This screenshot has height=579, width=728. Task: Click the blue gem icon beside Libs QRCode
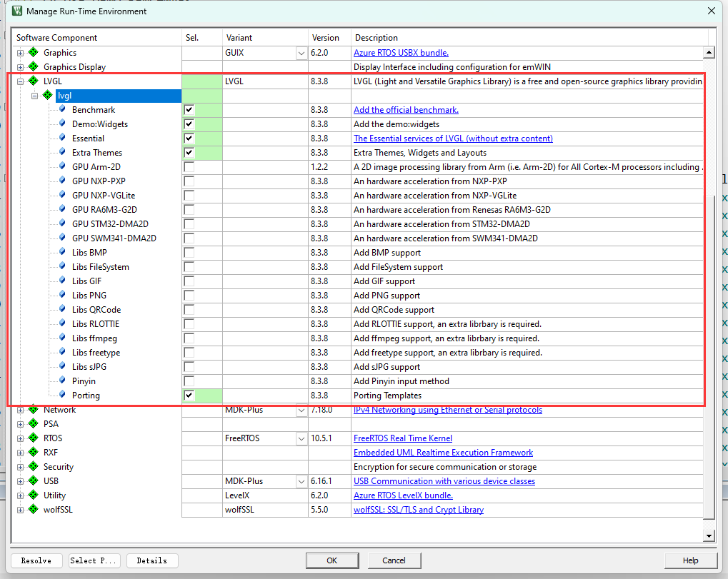pyautogui.click(x=62, y=309)
